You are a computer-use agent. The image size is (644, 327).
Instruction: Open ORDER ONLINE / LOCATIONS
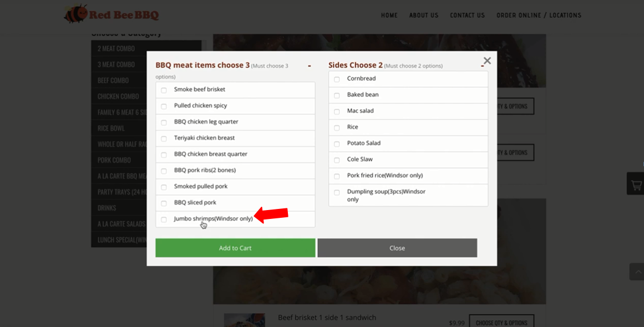click(x=539, y=15)
